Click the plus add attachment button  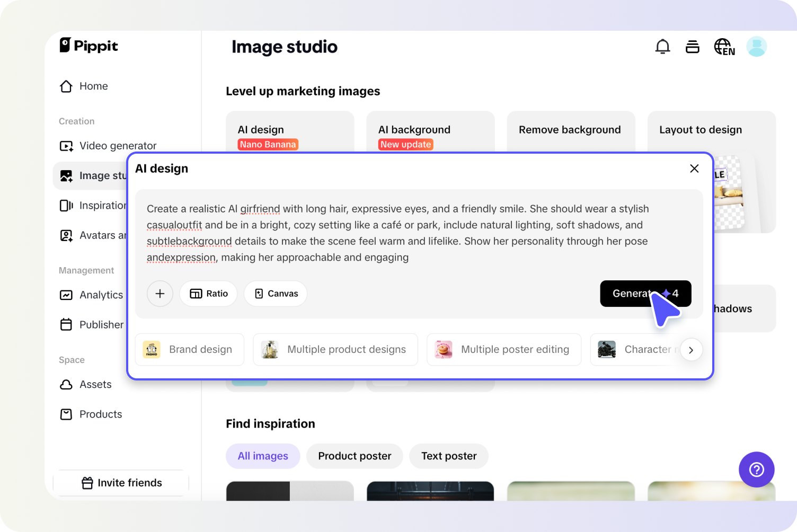pos(160,294)
